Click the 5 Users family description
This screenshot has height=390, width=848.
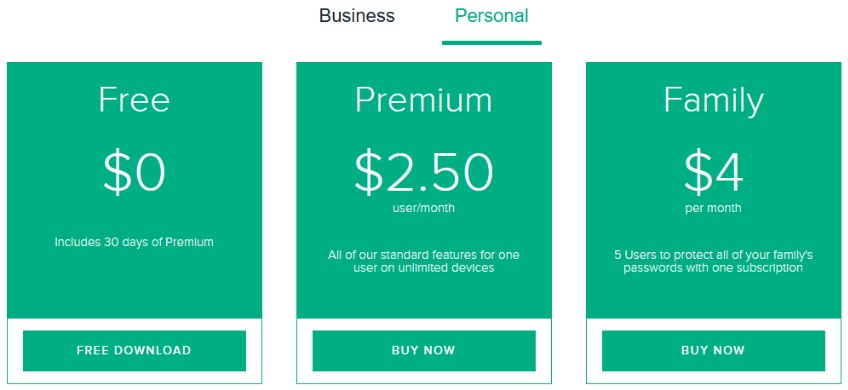[x=713, y=261]
